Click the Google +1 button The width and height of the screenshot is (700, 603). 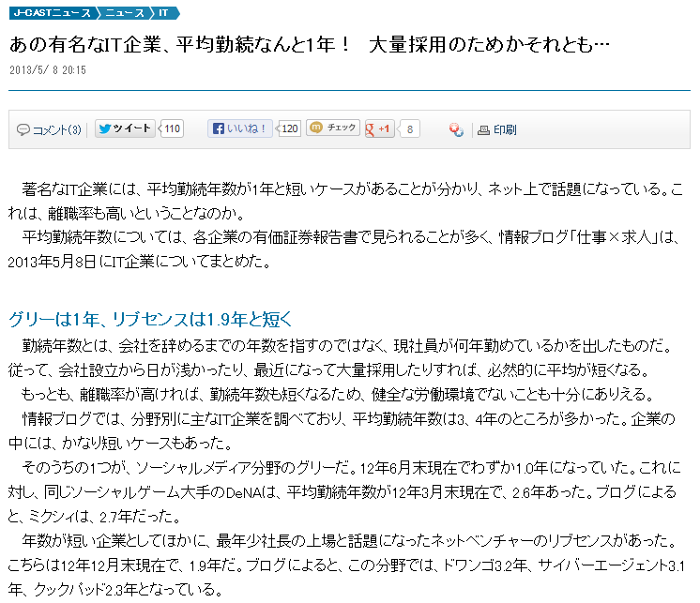380,128
